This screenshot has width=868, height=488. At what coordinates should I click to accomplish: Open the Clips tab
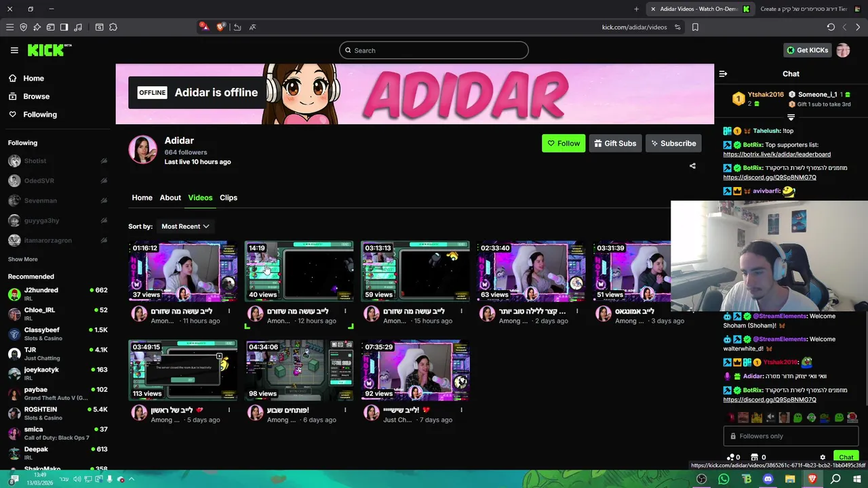(229, 197)
